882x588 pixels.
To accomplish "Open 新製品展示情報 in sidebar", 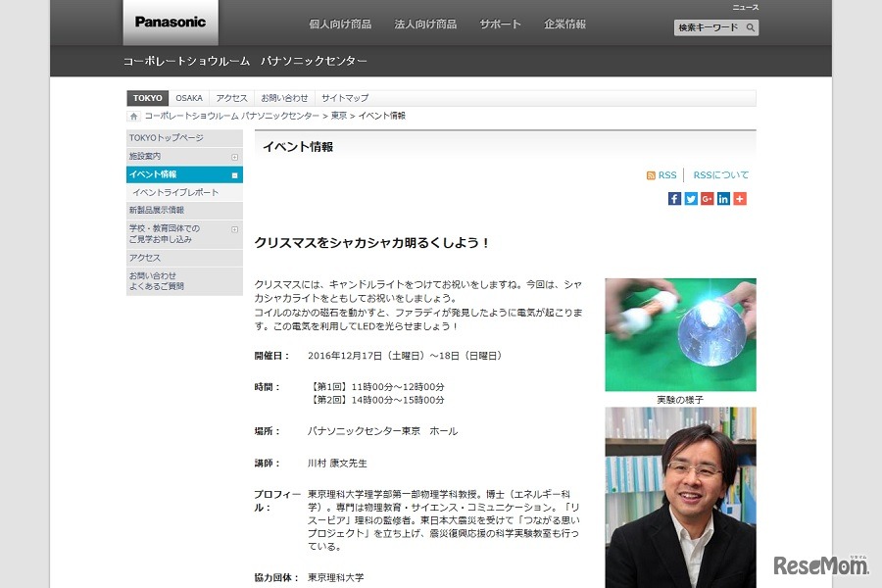I will tap(184, 211).
